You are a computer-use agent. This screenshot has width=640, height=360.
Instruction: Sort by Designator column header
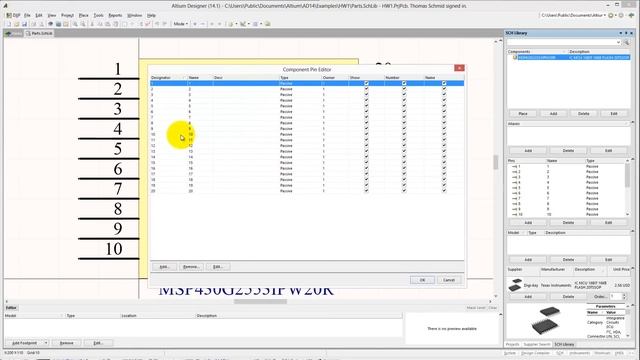tap(168, 78)
